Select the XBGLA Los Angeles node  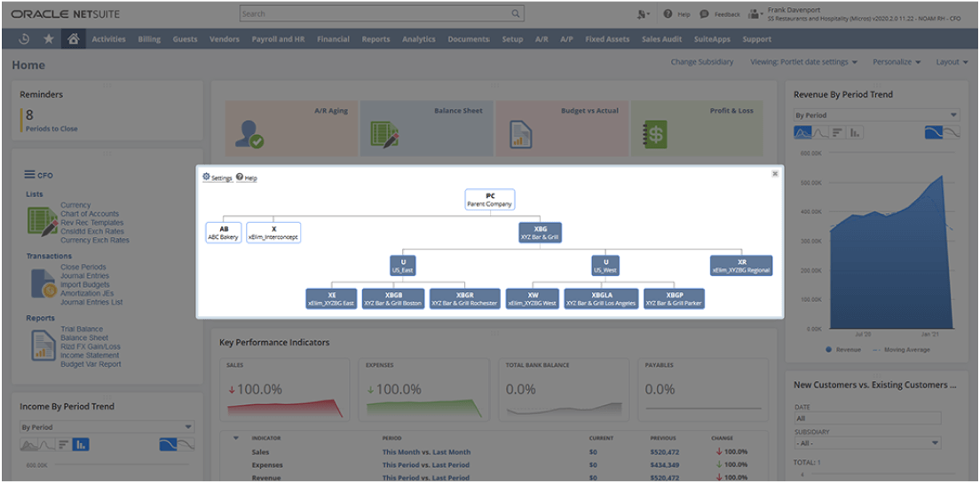pyautogui.click(x=601, y=298)
